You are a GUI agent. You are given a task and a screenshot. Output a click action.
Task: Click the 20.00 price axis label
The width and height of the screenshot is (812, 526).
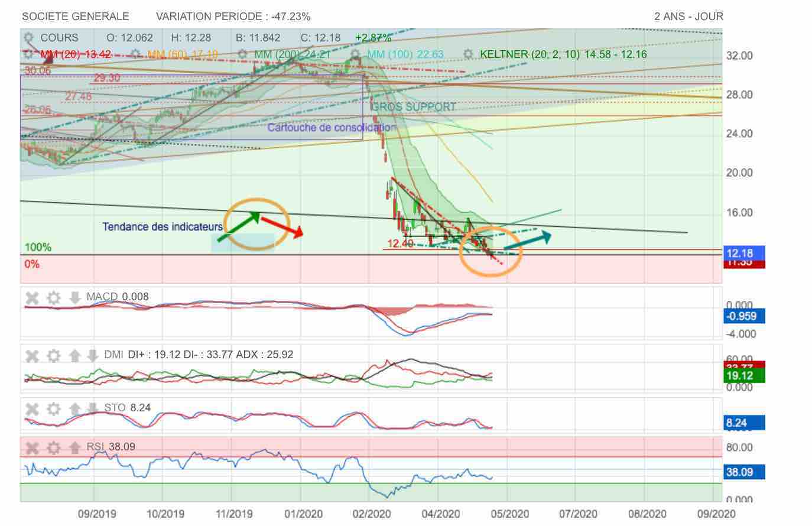[x=739, y=173]
